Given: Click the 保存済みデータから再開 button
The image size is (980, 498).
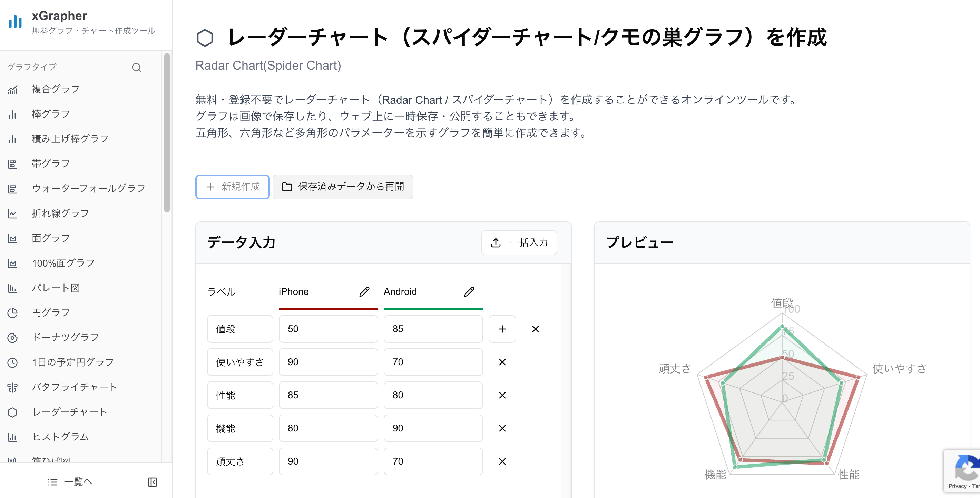Looking at the screenshot, I should tap(343, 187).
